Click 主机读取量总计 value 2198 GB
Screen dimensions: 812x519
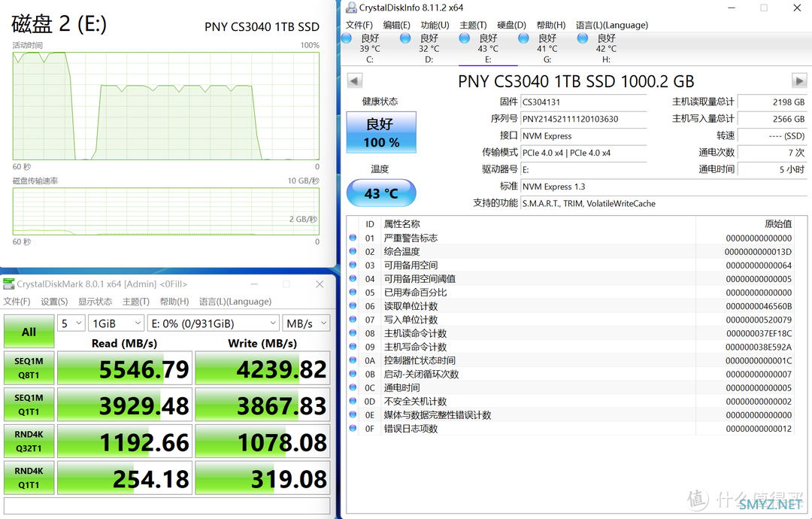click(x=772, y=102)
